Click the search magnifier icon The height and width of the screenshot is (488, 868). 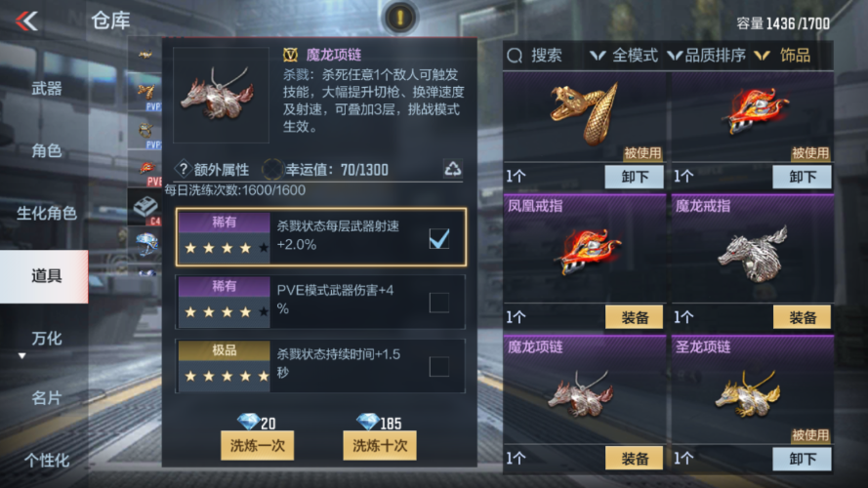(515, 56)
